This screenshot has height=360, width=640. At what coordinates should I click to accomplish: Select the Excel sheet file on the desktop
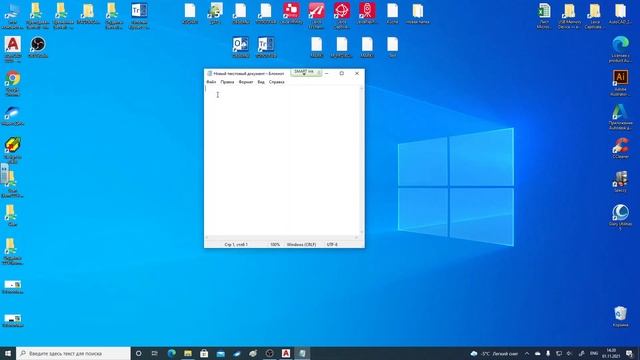pos(544,16)
